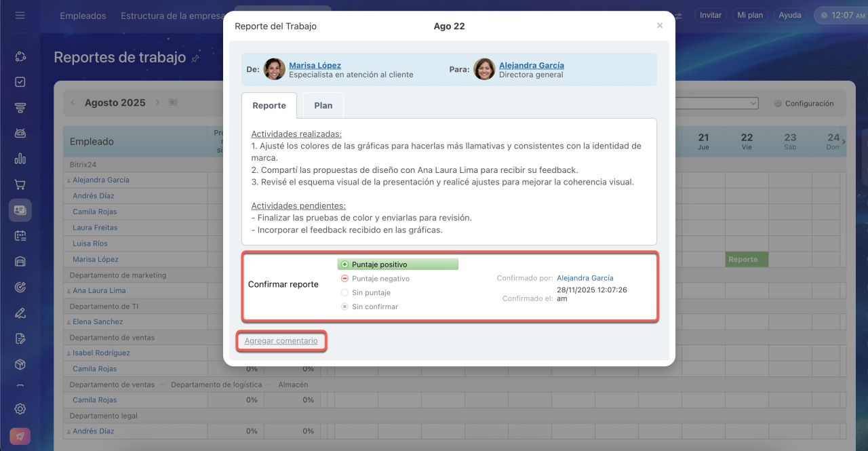
Task: Switch to the Plan tab
Action: (323, 106)
